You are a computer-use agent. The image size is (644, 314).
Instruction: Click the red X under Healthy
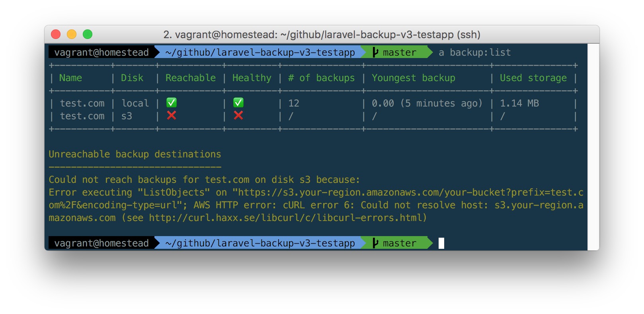click(x=238, y=116)
